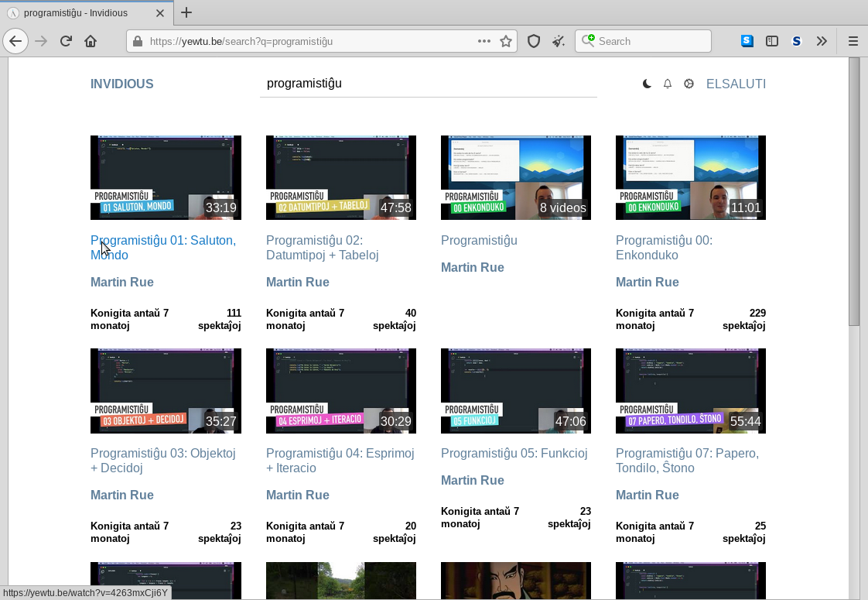Open Martin Rue channel under Programistiĝu 02
The image size is (868, 600).
[x=298, y=282]
